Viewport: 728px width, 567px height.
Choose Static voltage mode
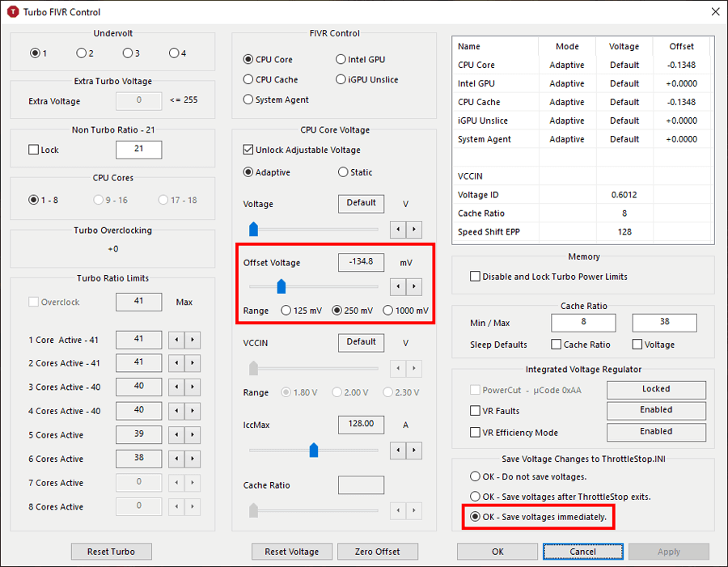pos(355,172)
